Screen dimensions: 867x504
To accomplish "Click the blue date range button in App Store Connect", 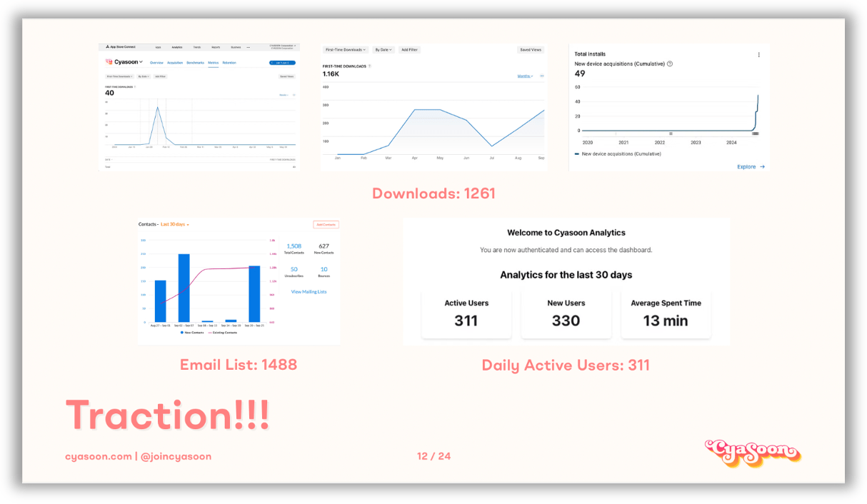I will 282,63.
